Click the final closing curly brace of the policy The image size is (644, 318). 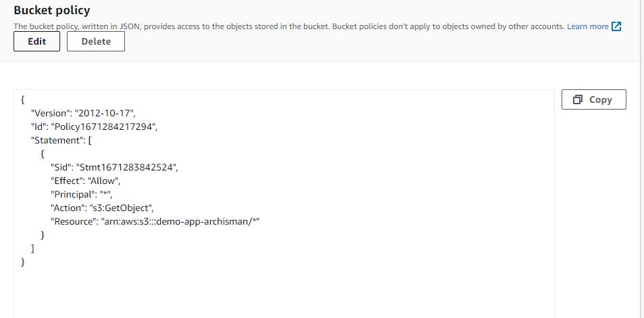(22, 262)
